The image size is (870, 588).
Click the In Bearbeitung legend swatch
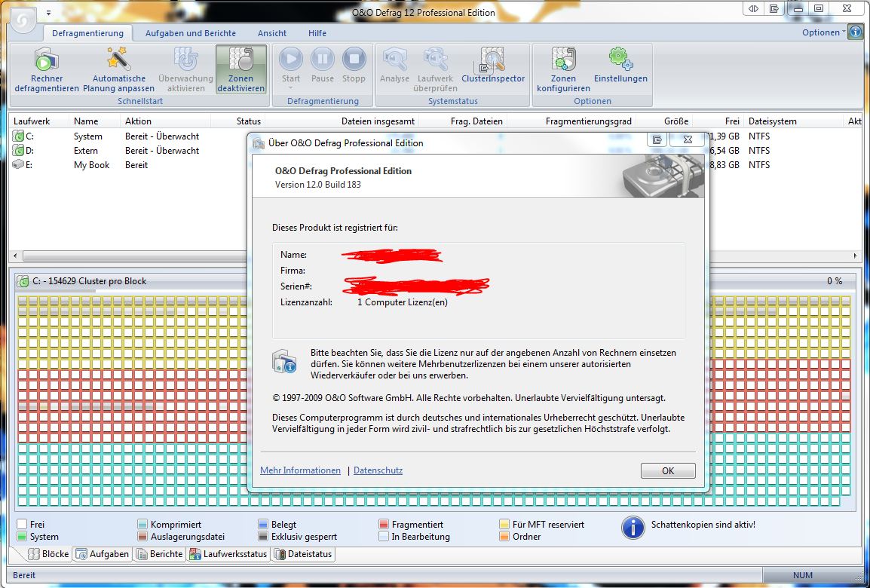coord(384,537)
